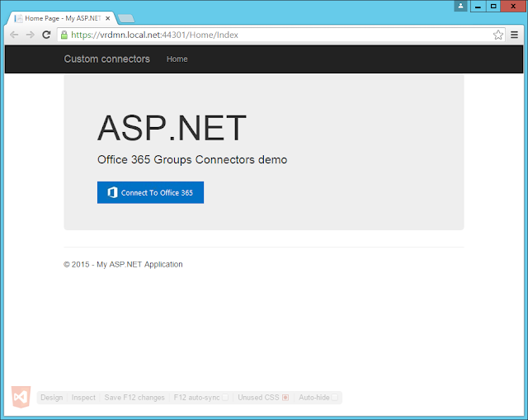Maximize the browser window

(493, 6)
